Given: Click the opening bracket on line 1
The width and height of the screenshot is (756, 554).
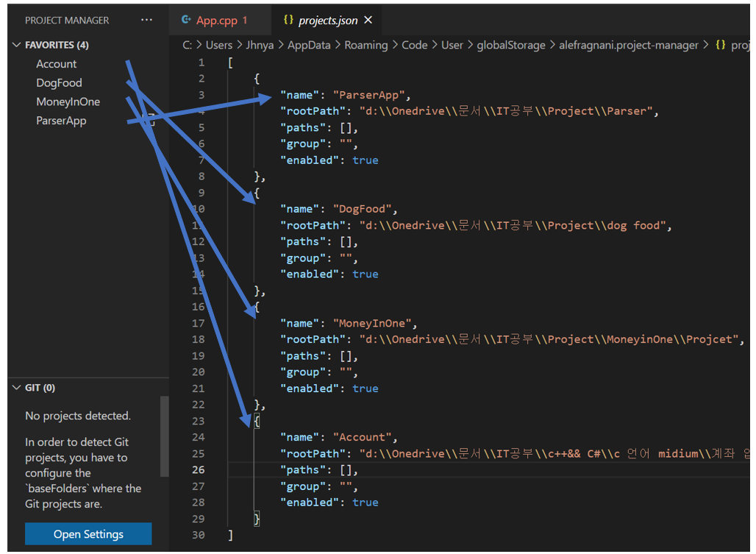Looking at the screenshot, I should tap(230, 63).
